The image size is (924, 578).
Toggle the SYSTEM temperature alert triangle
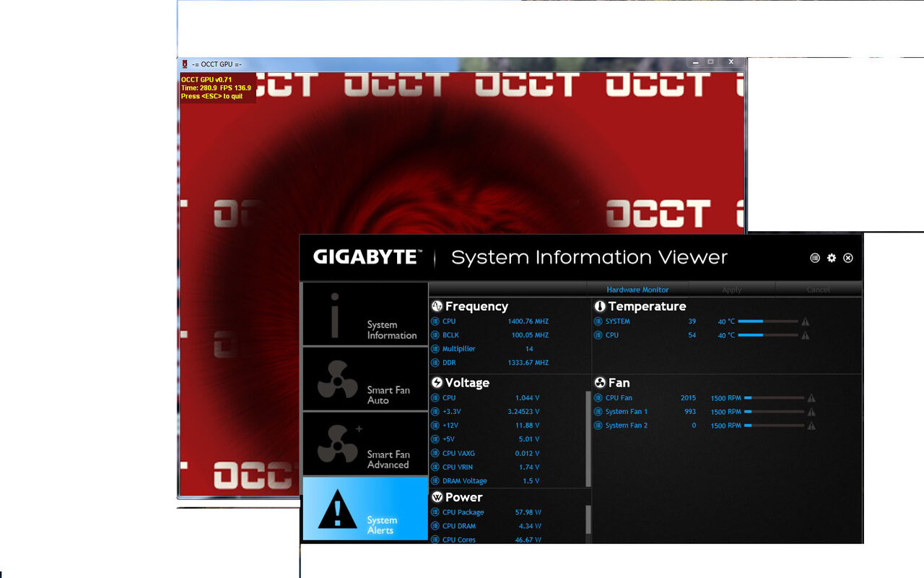click(806, 322)
